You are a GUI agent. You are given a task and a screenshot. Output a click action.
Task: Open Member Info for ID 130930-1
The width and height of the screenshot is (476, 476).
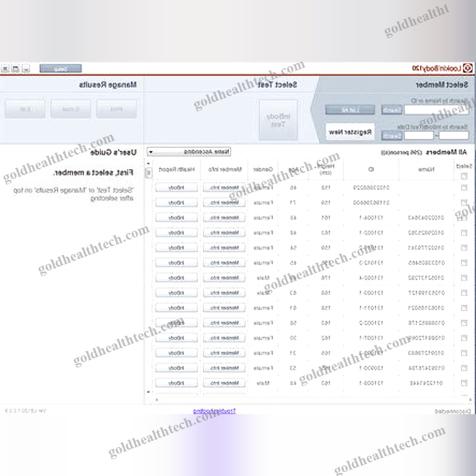[x=224, y=368]
